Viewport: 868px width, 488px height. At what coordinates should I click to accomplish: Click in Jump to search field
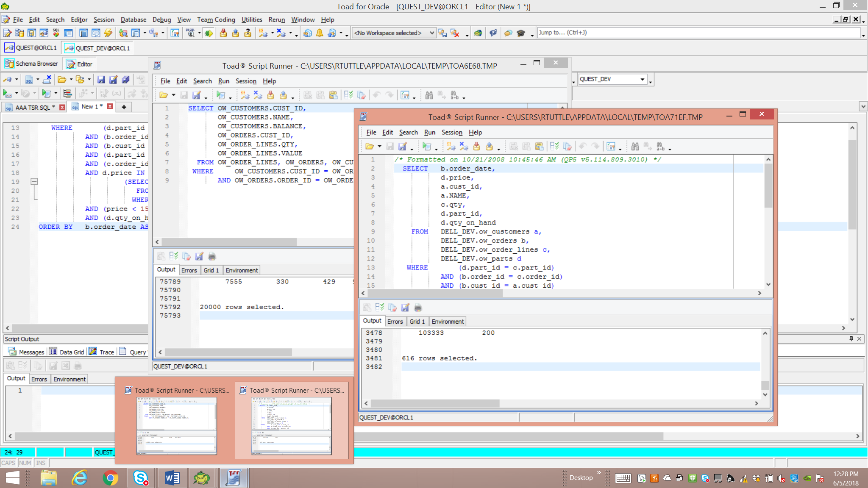click(698, 33)
